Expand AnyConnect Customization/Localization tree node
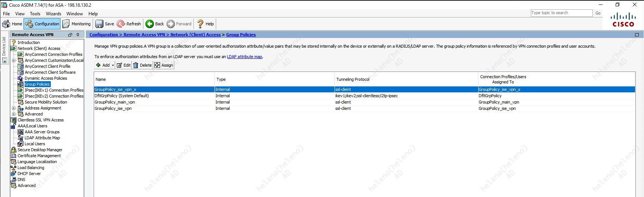 14,60
